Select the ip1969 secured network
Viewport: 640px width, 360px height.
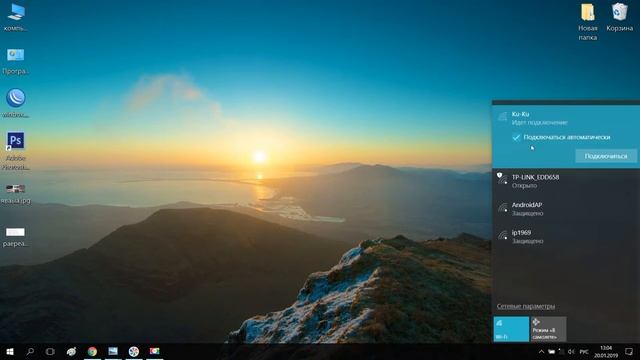(566, 236)
